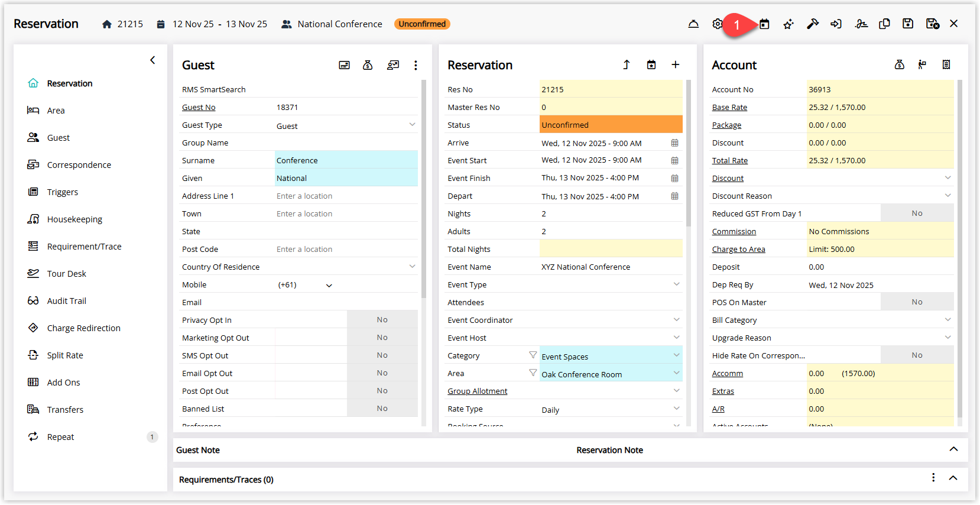Toggle Post Opt Out switch
Viewport: 980px width, 505px height.
click(x=382, y=391)
